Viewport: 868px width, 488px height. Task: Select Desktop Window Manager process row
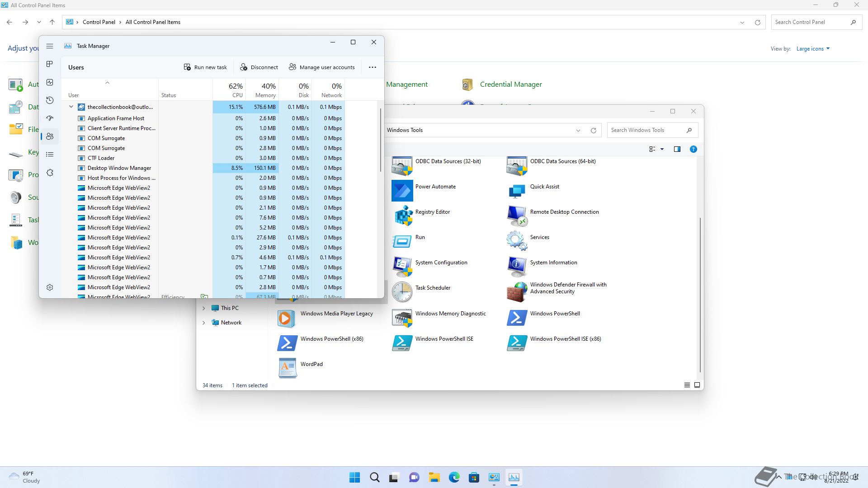click(203, 168)
